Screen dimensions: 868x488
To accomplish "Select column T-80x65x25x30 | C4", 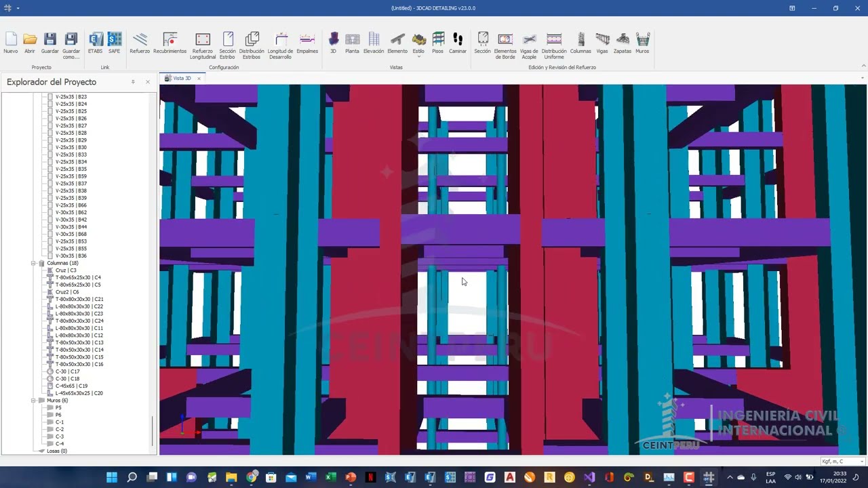I will coord(78,277).
